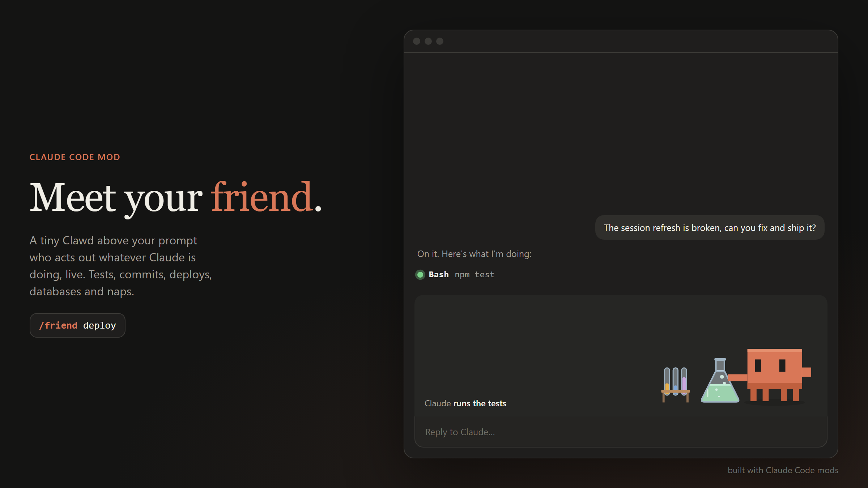Click the second window control dot
The width and height of the screenshot is (868, 488).
[428, 41]
